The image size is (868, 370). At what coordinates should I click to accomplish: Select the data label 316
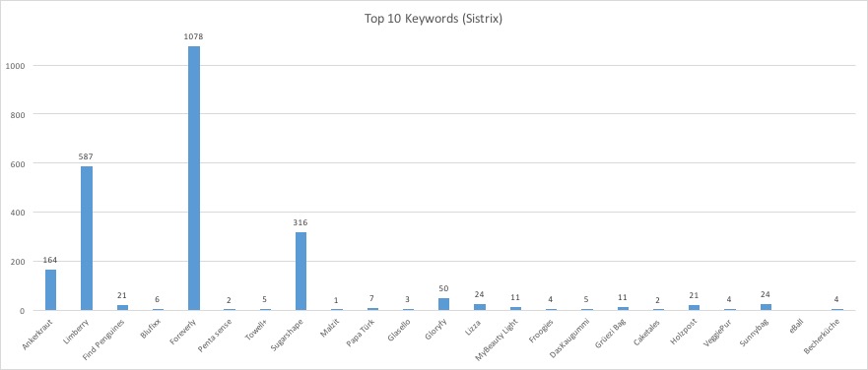pyautogui.click(x=300, y=222)
